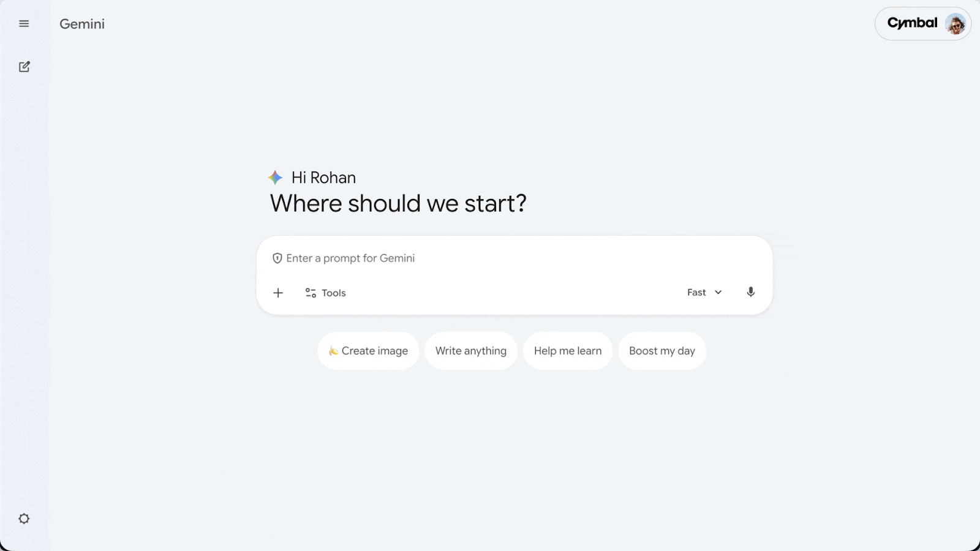
Task: Click the Hi Rohan greeting text
Action: click(x=323, y=178)
